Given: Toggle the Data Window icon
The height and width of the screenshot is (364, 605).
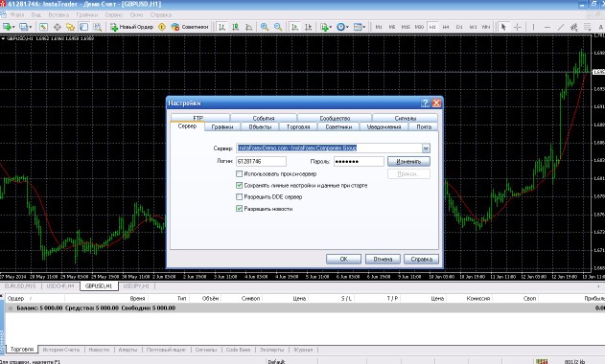Looking at the screenshot, I should click(58, 27).
